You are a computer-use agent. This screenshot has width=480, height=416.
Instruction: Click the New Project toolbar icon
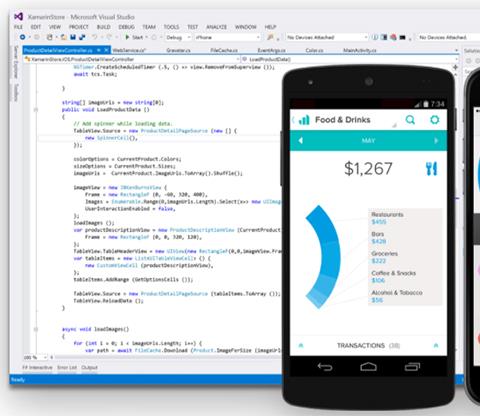(x=50, y=37)
